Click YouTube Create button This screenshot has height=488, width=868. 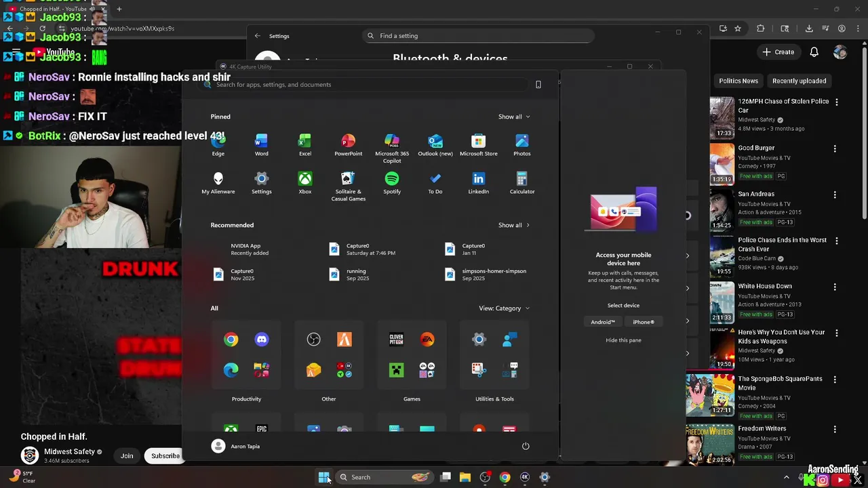click(778, 52)
